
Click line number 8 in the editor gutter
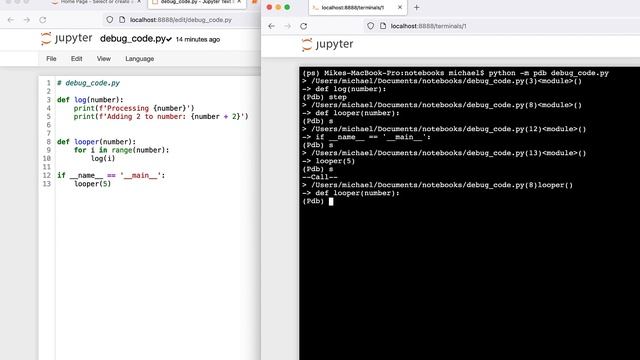coord(49,142)
